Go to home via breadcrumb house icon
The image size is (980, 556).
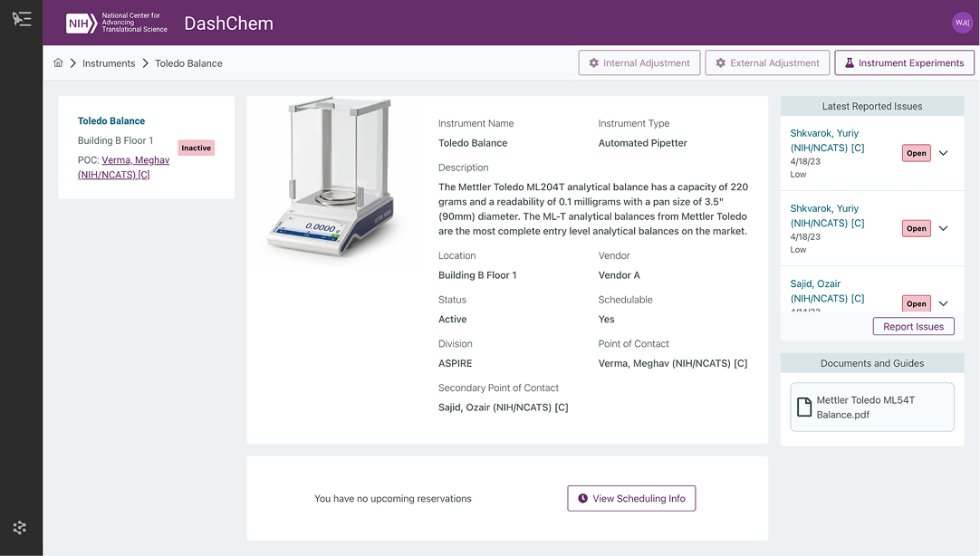coord(59,63)
